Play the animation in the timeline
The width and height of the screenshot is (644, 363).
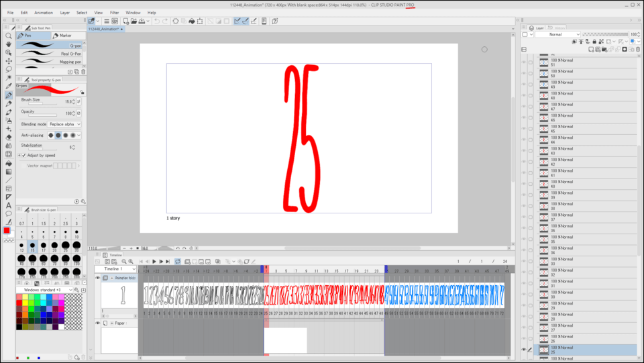(x=154, y=261)
